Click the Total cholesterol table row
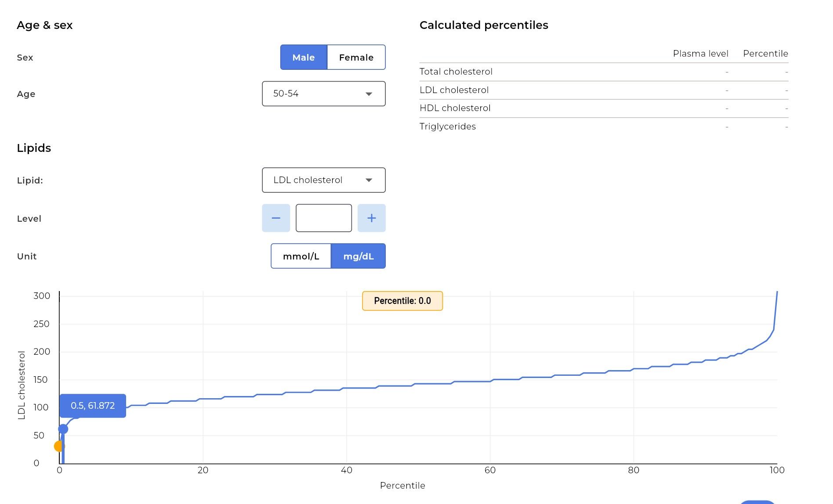This screenshot has width=833, height=504. 604,72
